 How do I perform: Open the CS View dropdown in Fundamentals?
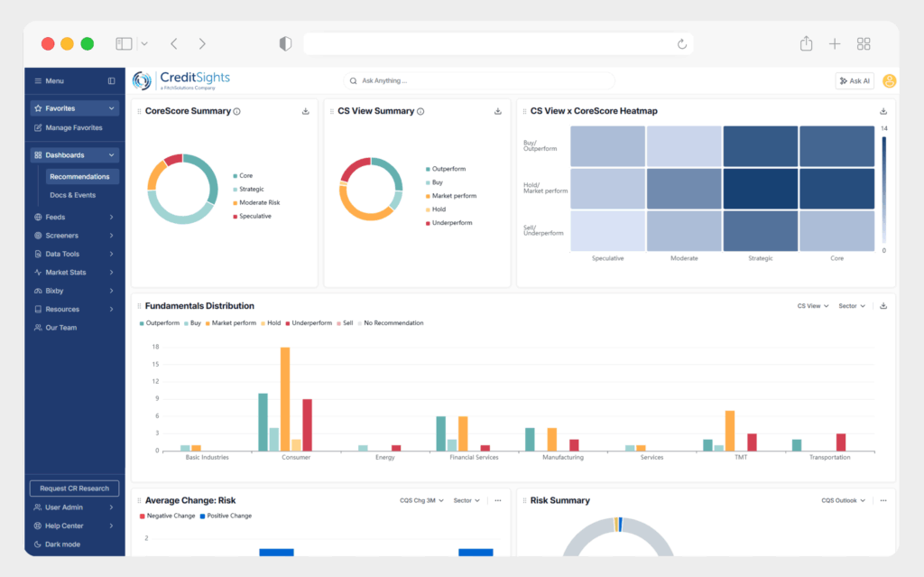(812, 306)
